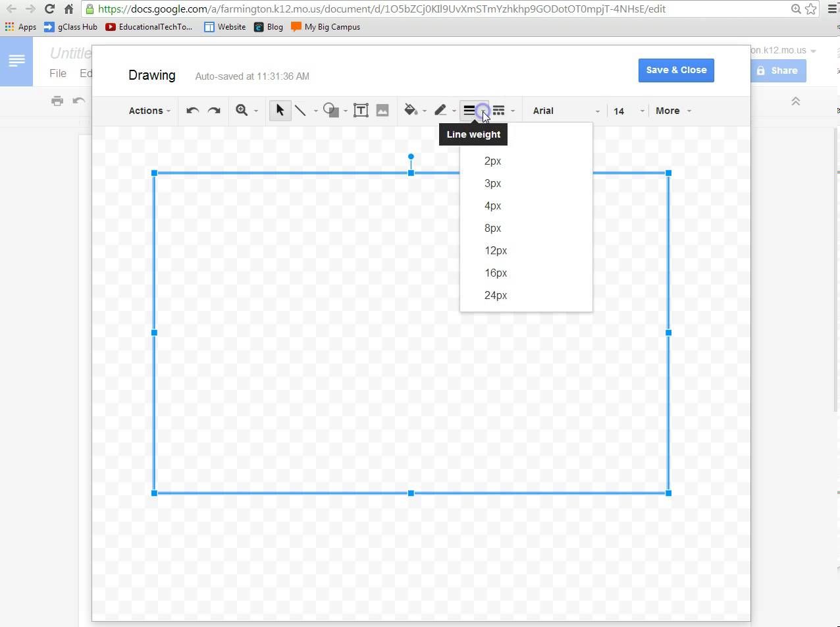The width and height of the screenshot is (840, 627).
Task: Click the redo arrow in Drawing toolbar
Action: 214,111
